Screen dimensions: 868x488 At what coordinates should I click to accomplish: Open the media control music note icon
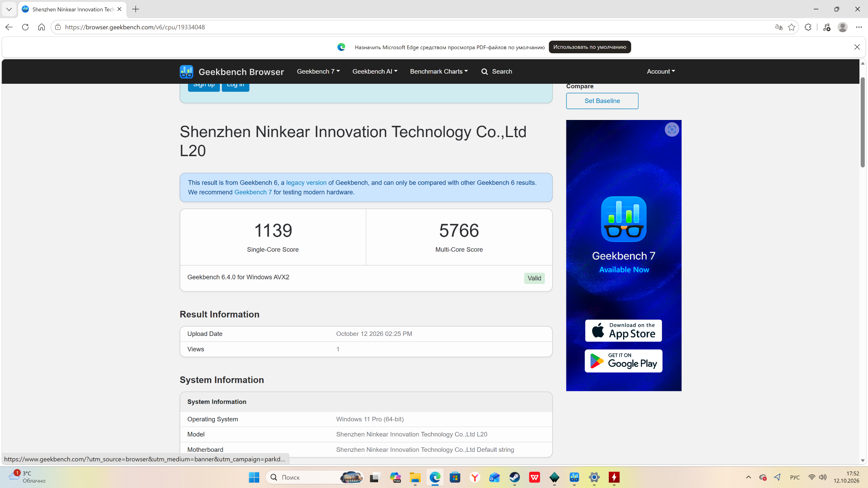(826, 27)
